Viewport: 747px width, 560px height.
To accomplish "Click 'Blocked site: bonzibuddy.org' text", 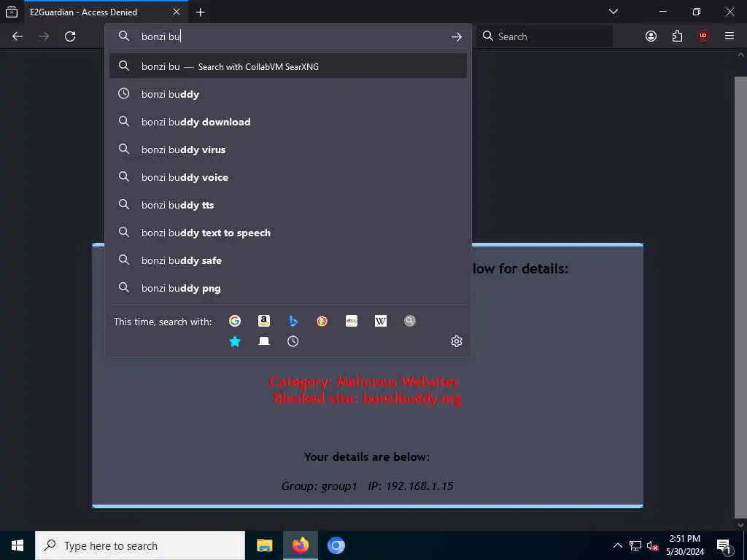I will tap(368, 399).
